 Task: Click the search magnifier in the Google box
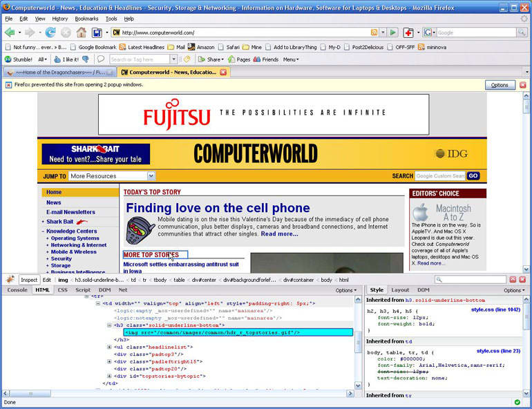click(x=522, y=32)
